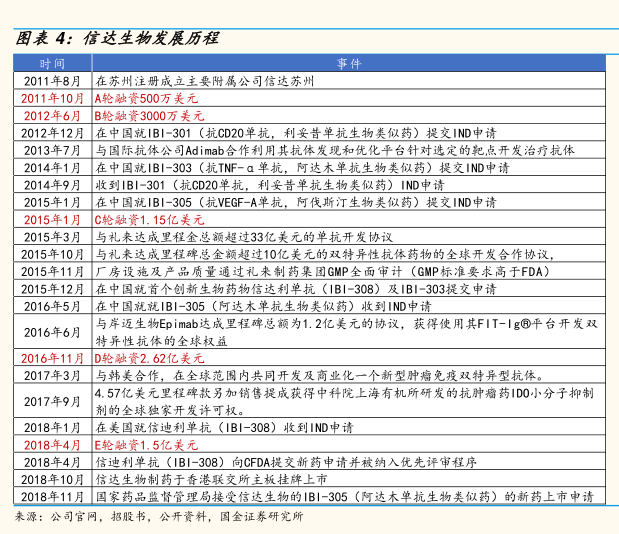Select the 2017年9月 date cell
Viewport: 619px width, 534px height.
click(52, 400)
